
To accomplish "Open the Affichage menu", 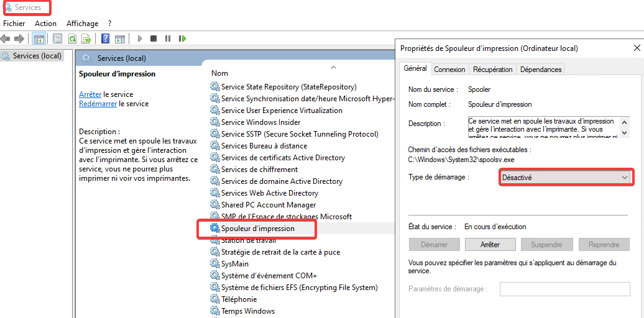I will (82, 24).
